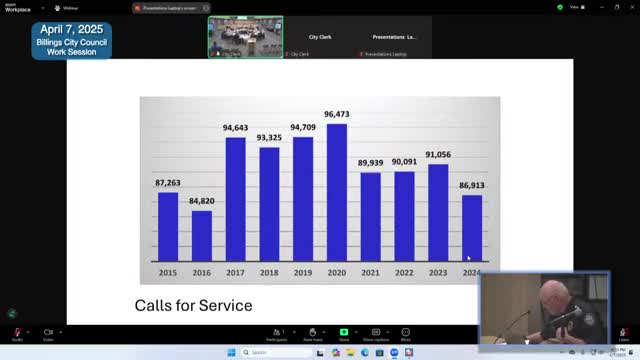Viewport: 640px width, 360px height.
Task: Open video options arrow beside Video
Action: coord(60,332)
